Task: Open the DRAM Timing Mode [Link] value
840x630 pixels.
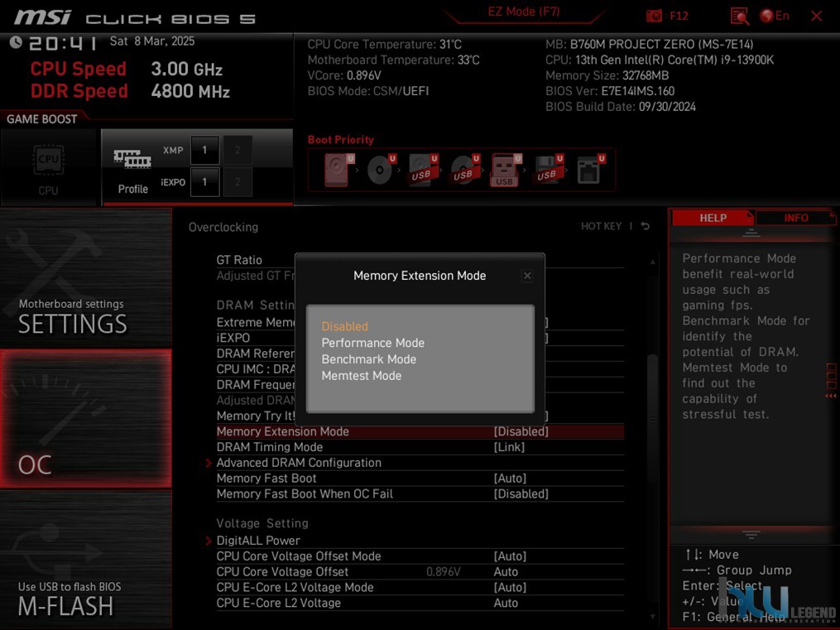Action: 509,447
